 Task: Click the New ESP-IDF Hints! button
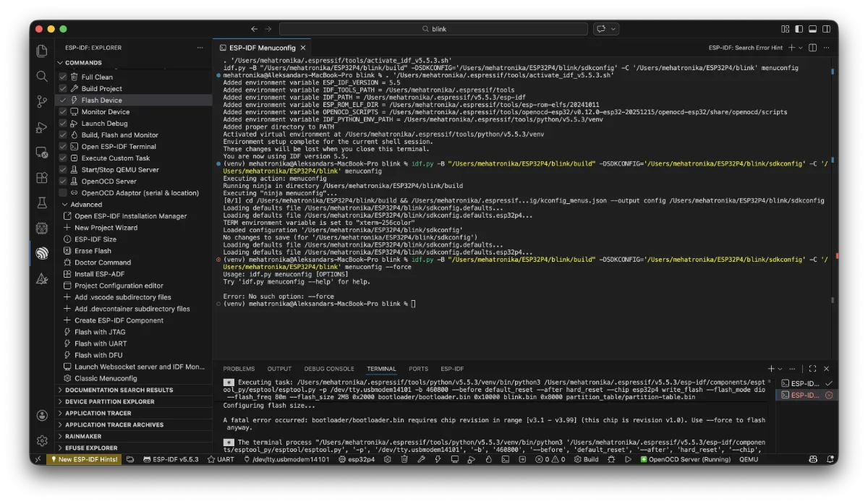click(x=83, y=459)
